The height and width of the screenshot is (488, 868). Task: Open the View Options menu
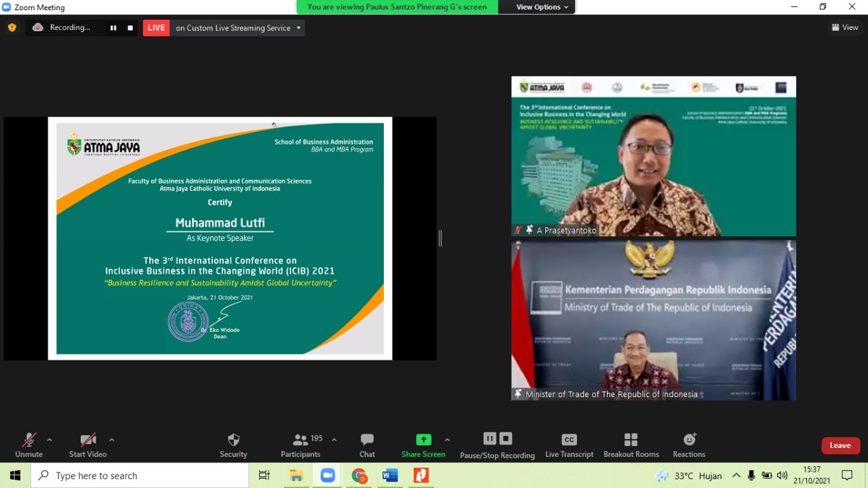tap(542, 7)
